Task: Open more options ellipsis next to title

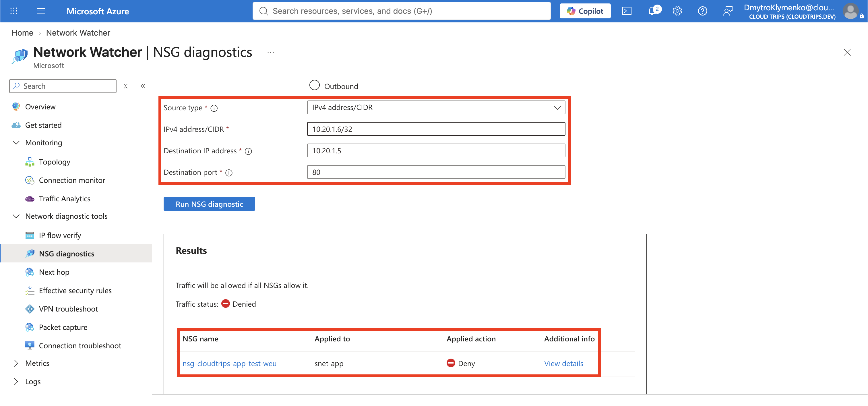Action: [271, 52]
